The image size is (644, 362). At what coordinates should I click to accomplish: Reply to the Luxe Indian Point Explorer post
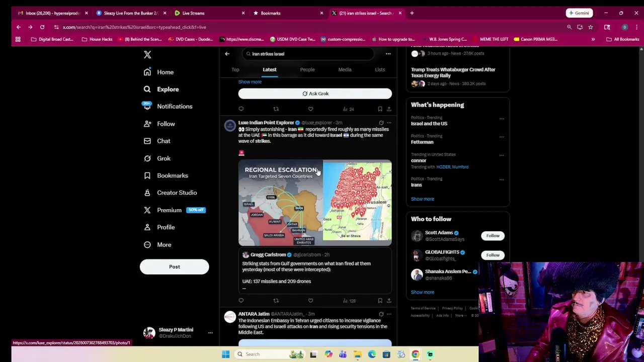pyautogui.click(x=241, y=301)
